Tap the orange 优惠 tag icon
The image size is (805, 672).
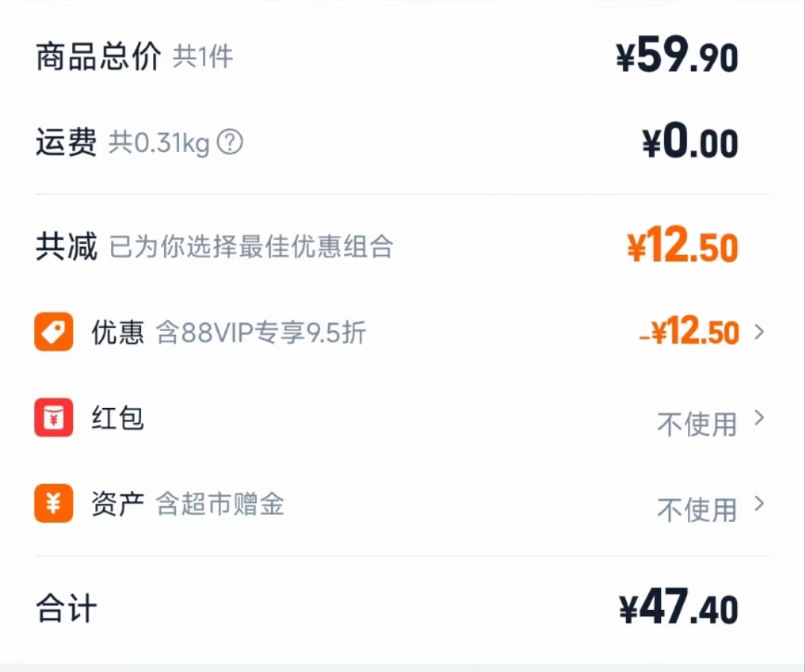[54, 332]
